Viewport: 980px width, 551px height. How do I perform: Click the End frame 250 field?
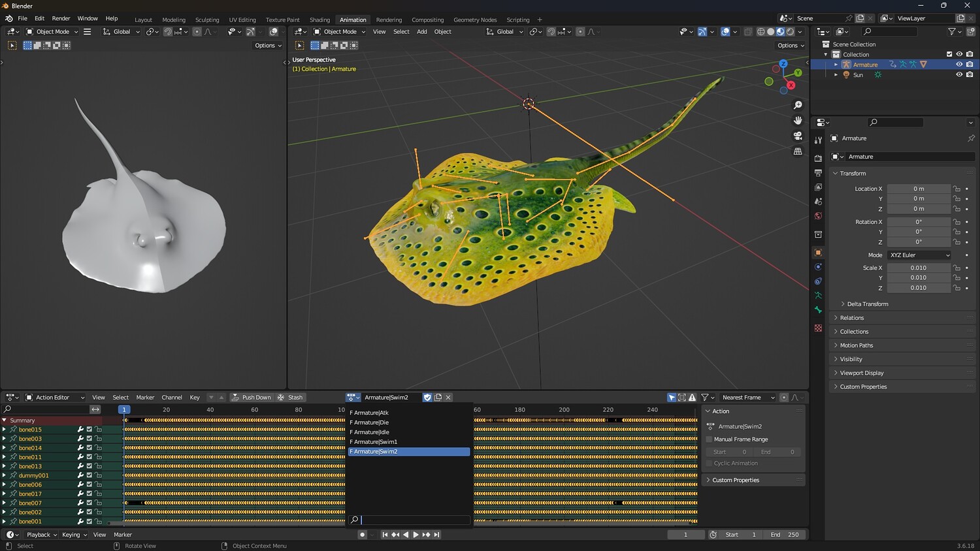pyautogui.click(x=785, y=535)
